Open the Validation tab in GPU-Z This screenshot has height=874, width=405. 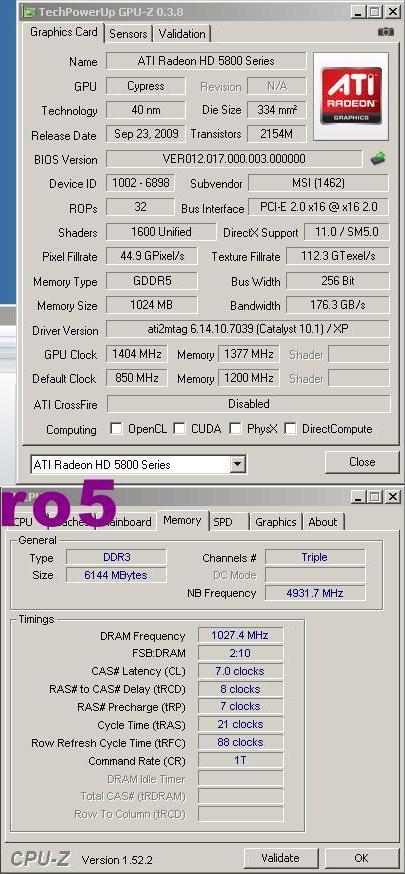pyautogui.click(x=182, y=33)
